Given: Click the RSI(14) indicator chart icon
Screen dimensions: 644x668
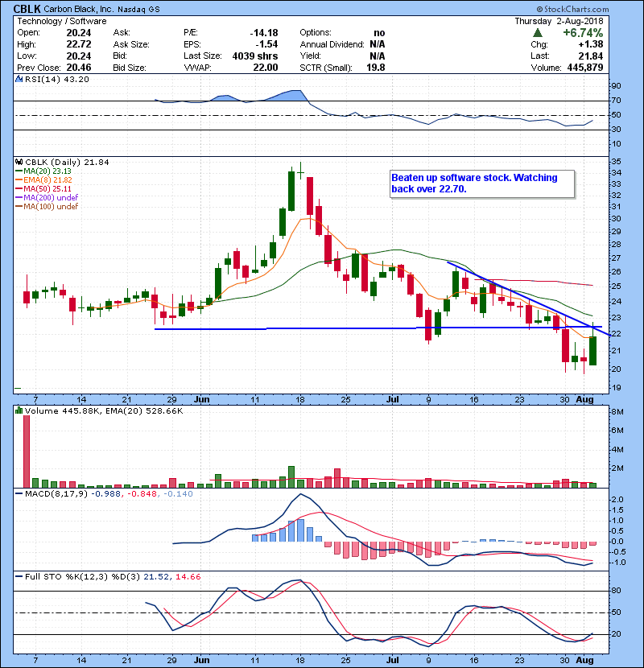Looking at the screenshot, I should (x=19, y=79).
